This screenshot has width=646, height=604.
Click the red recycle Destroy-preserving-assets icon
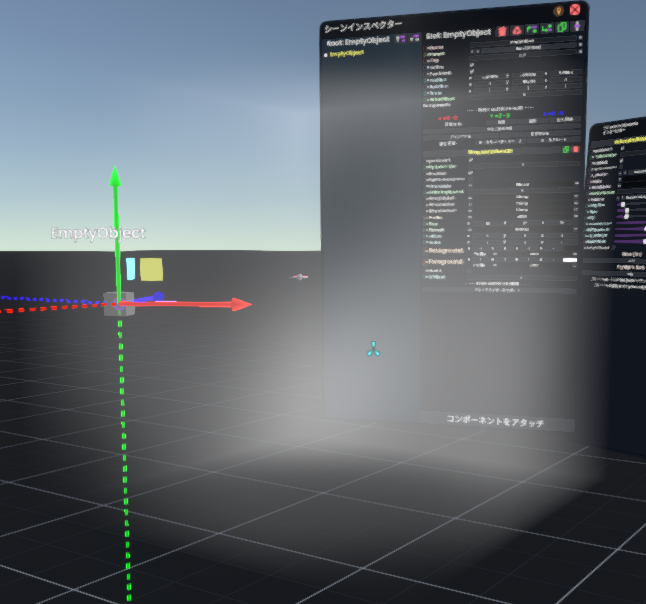517,30
